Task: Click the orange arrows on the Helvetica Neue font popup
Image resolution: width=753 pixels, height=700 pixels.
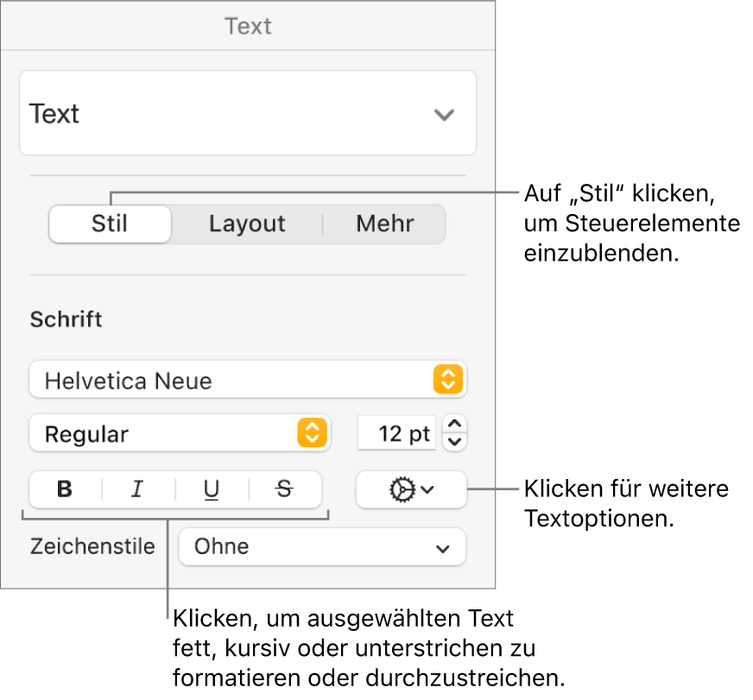Action: click(449, 380)
